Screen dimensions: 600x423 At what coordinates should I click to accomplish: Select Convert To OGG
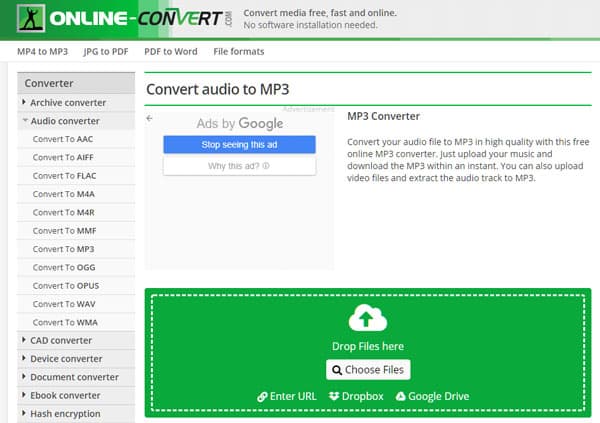tap(76, 268)
